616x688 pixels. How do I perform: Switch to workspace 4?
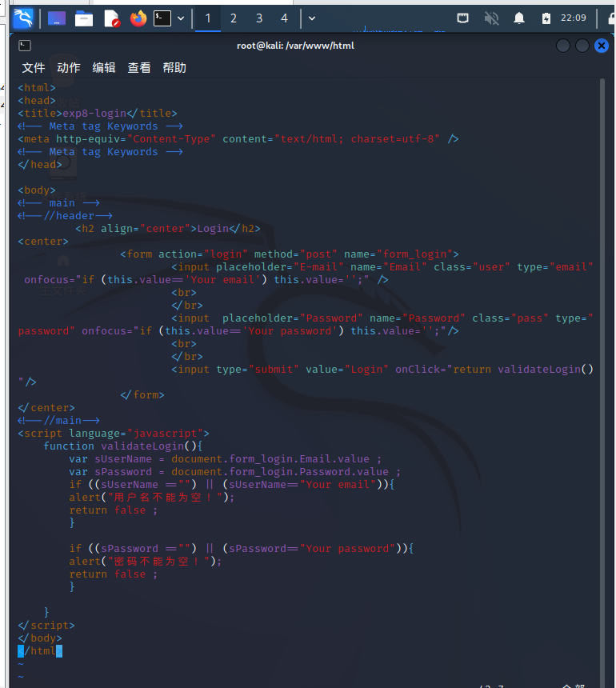[284, 18]
